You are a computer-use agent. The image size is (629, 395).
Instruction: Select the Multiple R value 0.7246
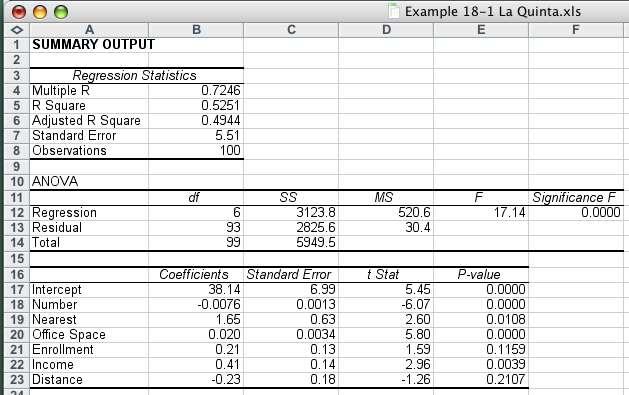click(x=196, y=91)
